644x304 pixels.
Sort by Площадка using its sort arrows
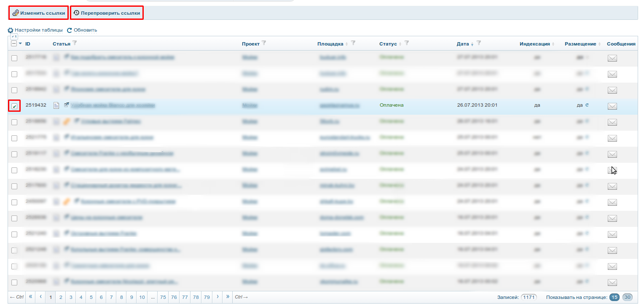click(347, 44)
